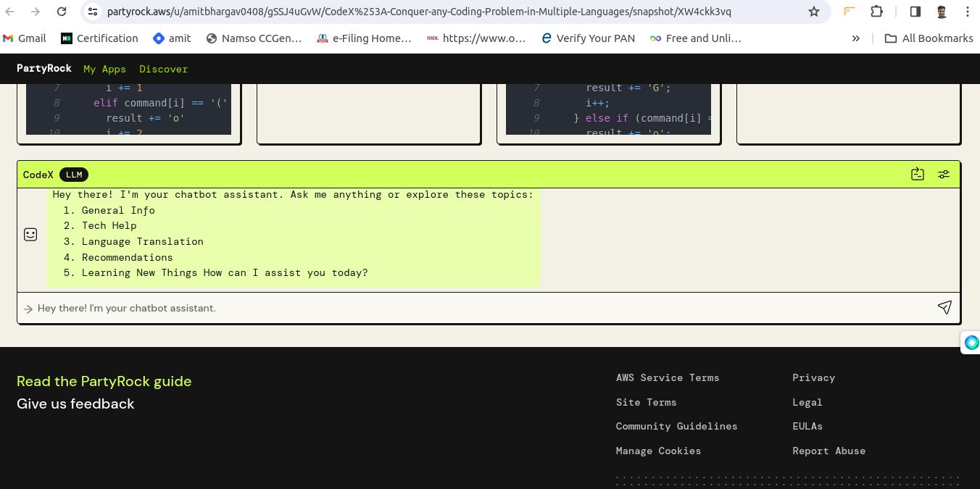This screenshot has height=489, width=980.
Task: Open Site Terms footer link
Action: click(x=646, y=402)
